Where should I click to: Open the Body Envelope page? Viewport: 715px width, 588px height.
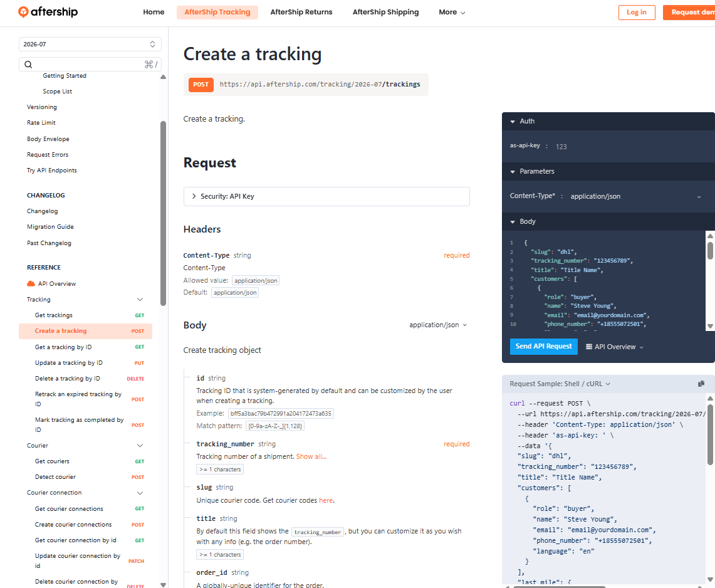(48, 139)
